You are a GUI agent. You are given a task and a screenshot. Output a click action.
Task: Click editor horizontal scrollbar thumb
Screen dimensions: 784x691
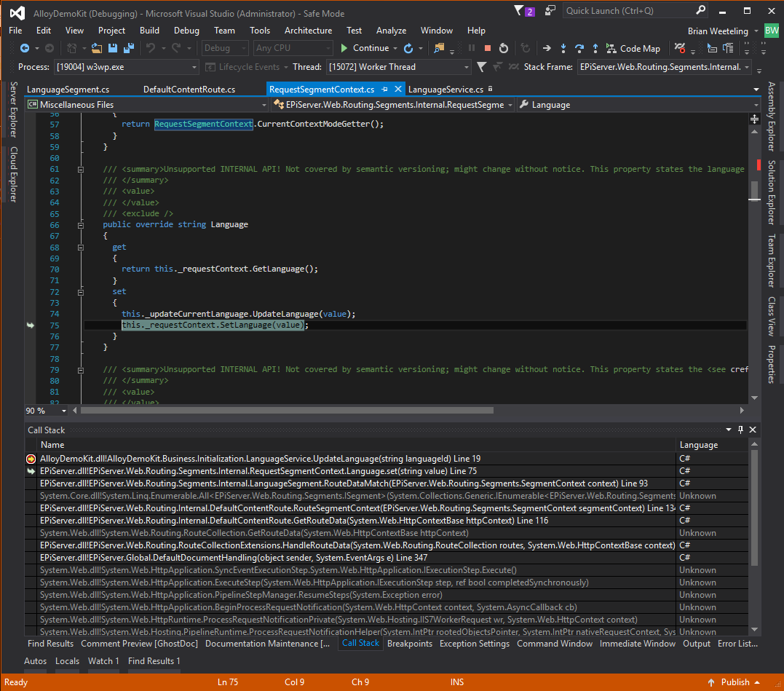287,411
